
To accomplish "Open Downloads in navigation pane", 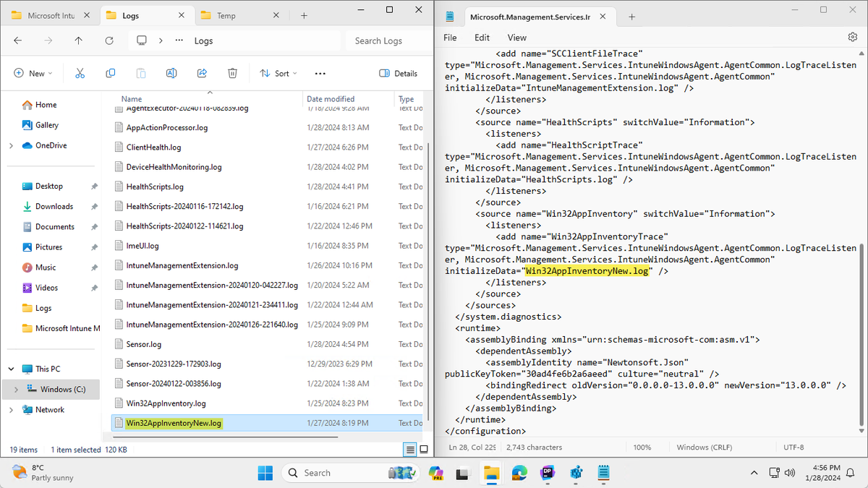I will coord(54,206).
